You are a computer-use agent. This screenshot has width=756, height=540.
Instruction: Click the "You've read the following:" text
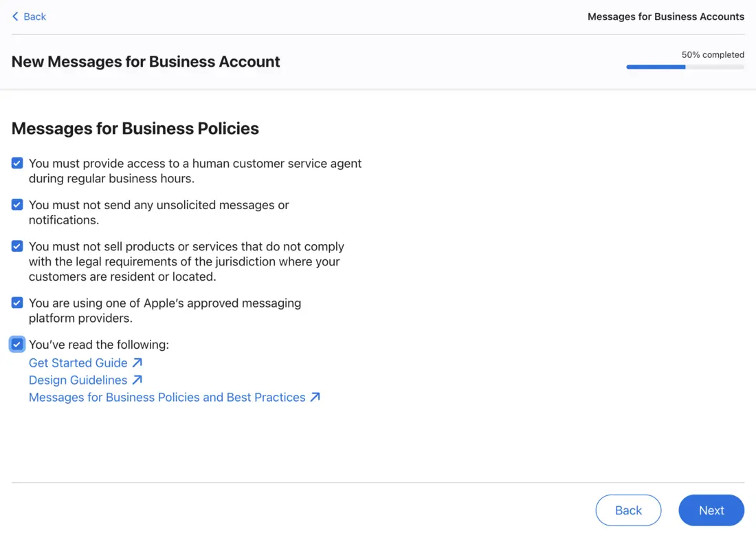[99, 345]
